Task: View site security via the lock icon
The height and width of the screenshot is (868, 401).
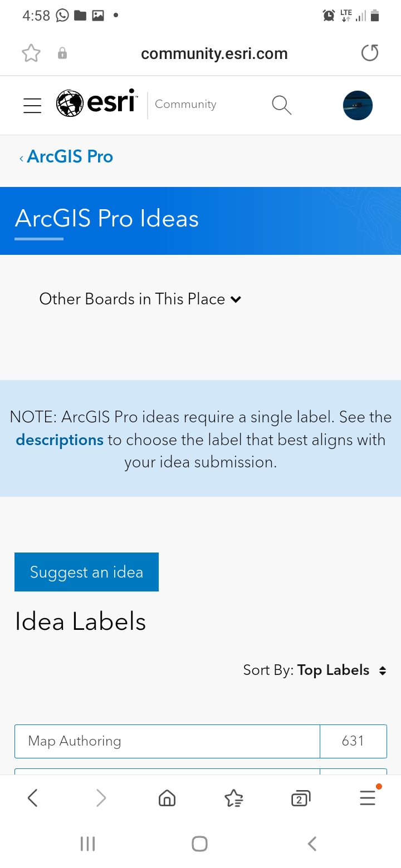Action: [62, 53]
